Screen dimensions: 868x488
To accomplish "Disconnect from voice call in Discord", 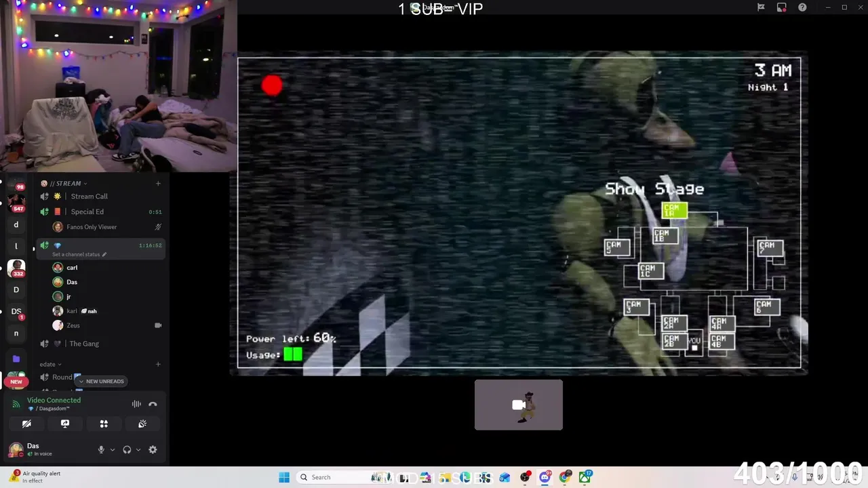I will [x=153, y=404].
